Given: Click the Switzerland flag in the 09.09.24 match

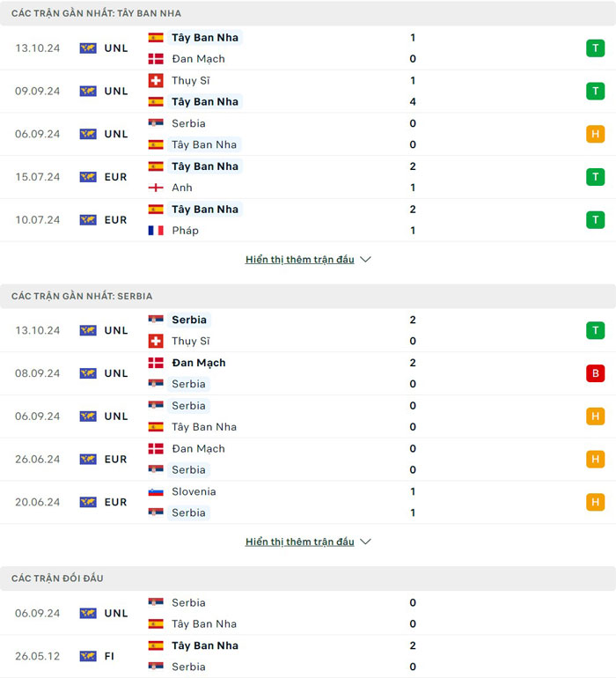Looking at the screenshot, I should (x=156, y=80).
